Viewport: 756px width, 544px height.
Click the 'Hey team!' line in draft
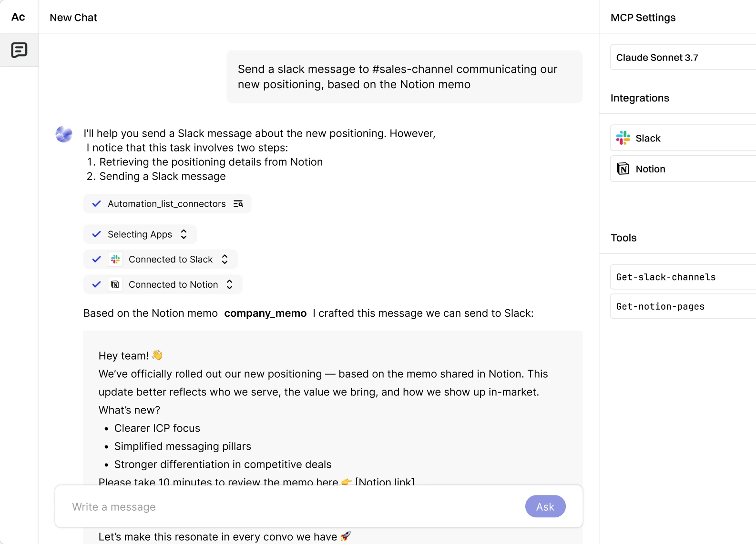coord(131,355)
